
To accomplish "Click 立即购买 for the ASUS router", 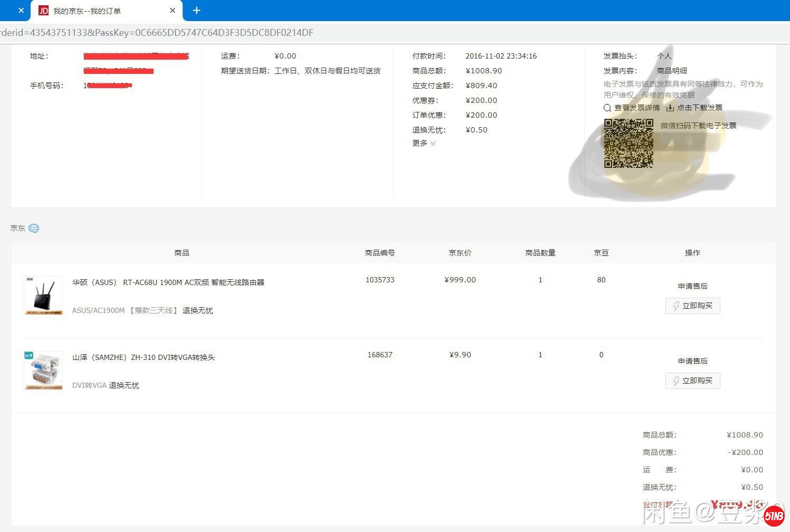I will pyautogui.click(x=692, y=306).
